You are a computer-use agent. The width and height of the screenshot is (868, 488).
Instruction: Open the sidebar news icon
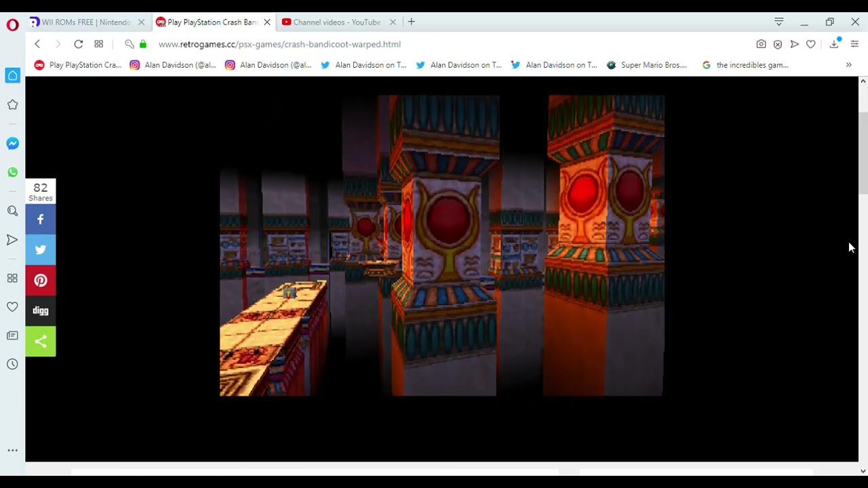[x=12, y=335]
